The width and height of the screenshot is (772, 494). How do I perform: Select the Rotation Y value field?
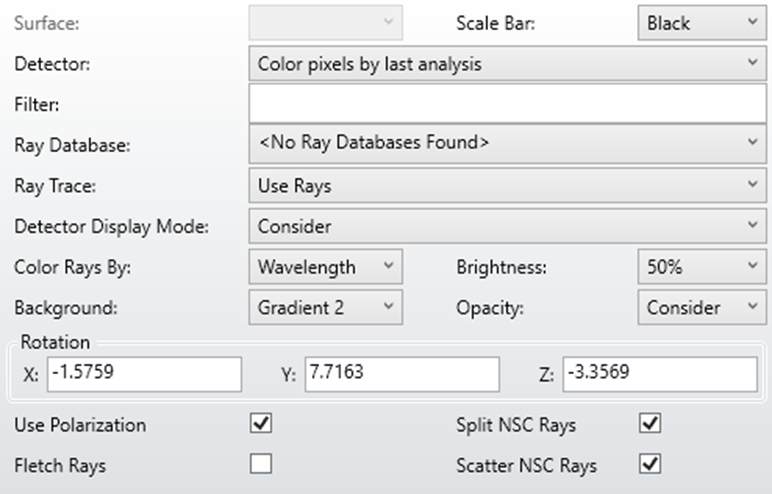coord(401,374)
